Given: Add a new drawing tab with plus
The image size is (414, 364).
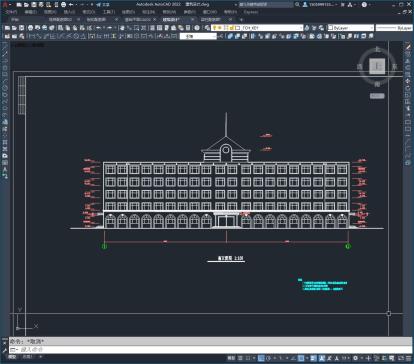Looking at the screenshot, I should 241,20.
